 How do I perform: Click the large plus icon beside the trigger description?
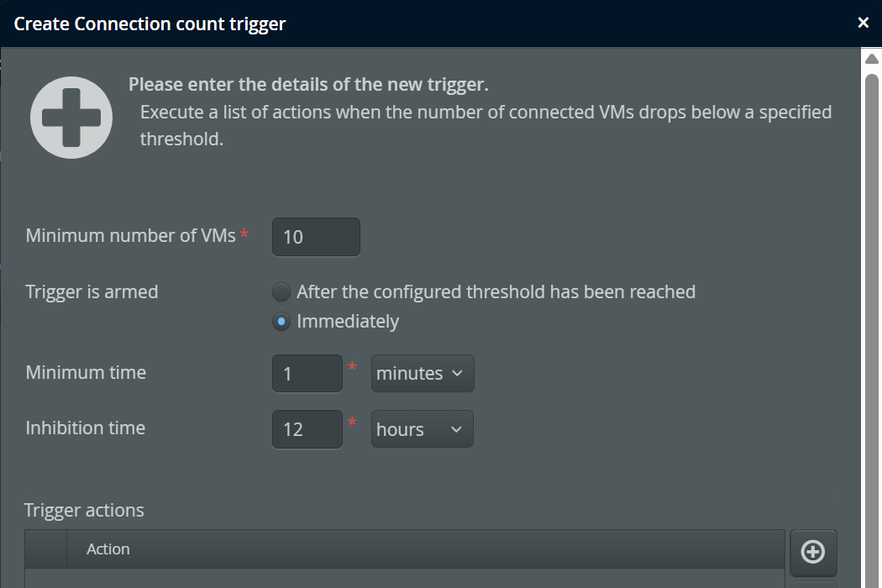pyautogui.click(x=71, y=118)
